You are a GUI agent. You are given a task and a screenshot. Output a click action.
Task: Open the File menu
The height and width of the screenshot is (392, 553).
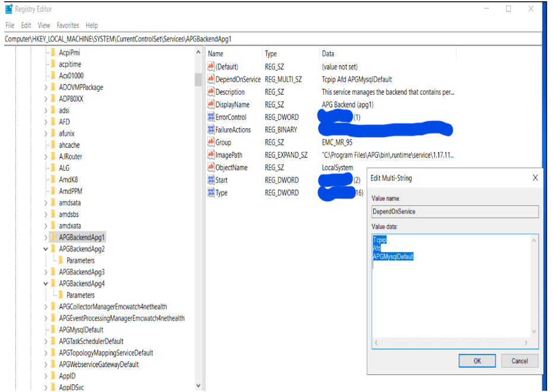[x=10, y=26]
